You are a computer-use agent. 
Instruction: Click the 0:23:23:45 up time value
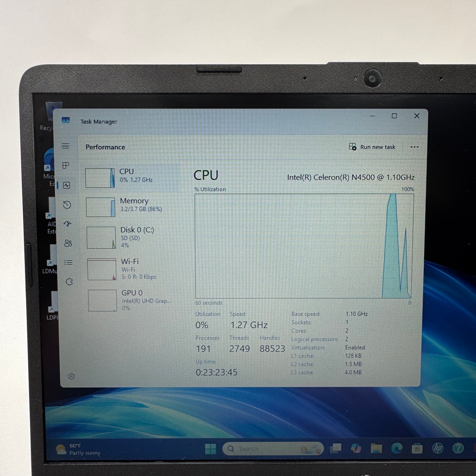(216, 372)
